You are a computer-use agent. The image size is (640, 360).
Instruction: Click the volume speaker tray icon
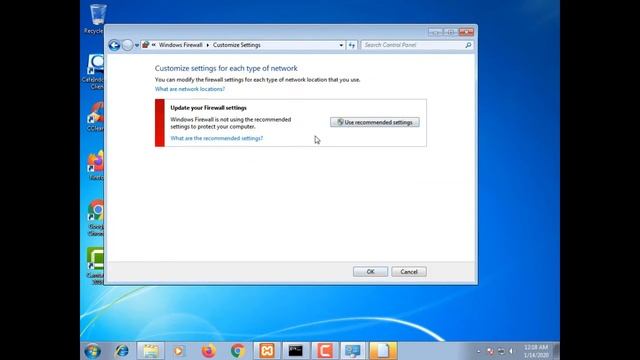(511, 351)
